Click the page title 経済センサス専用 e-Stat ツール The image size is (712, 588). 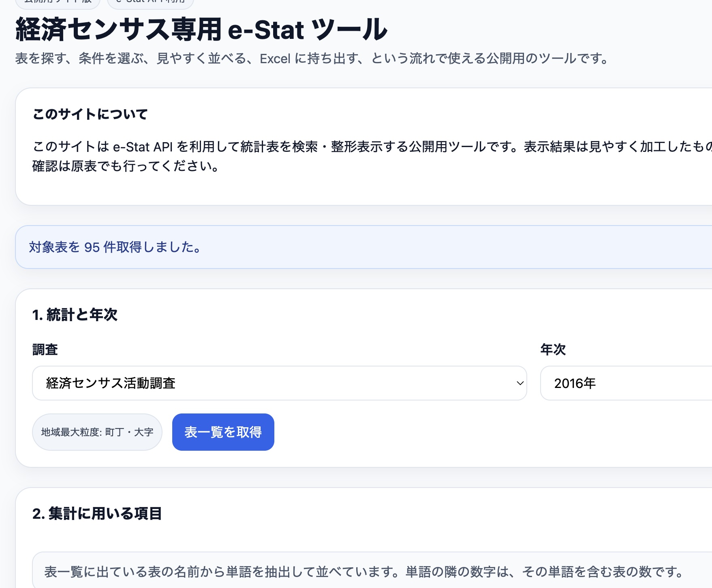[201, 29]
